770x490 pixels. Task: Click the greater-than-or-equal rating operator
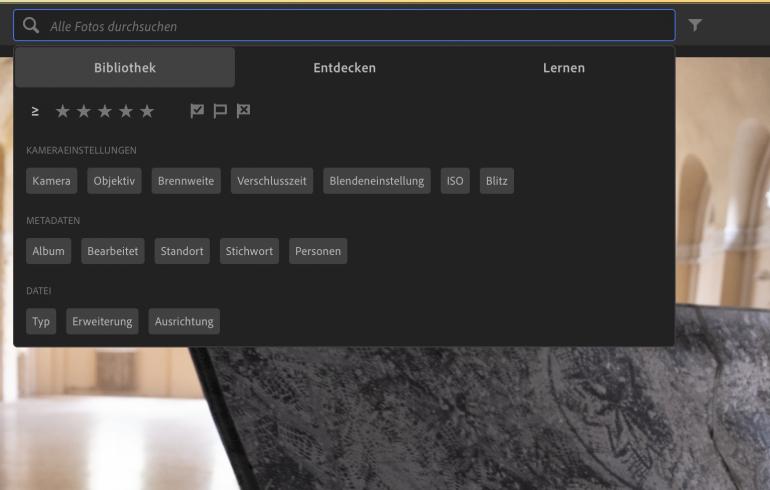[x=35, y=111]
